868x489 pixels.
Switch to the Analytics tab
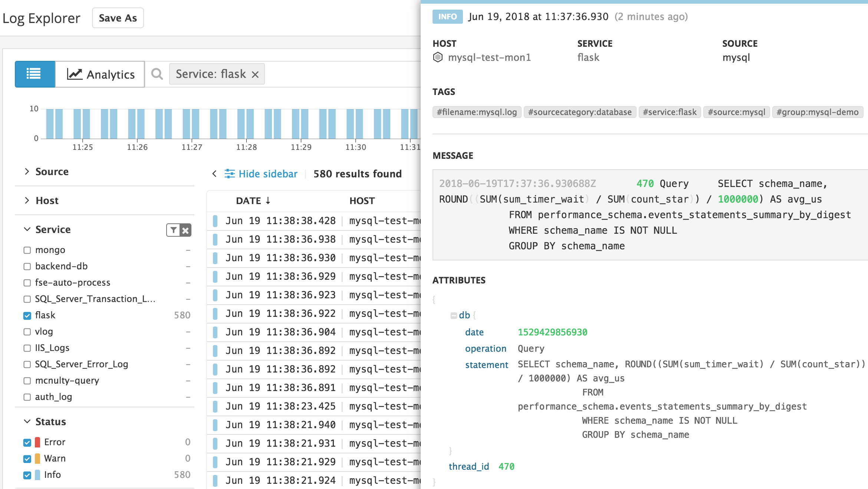tap(99, 74)
